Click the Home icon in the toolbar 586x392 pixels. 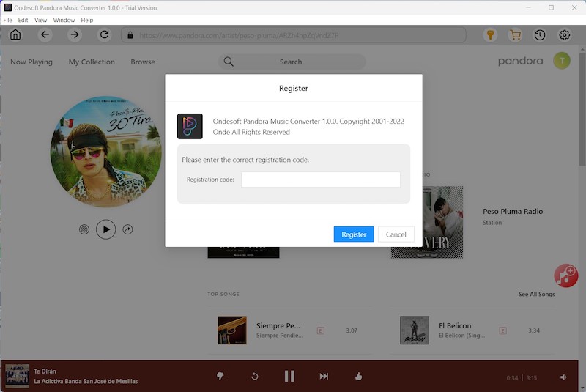(x=15, y=34)
